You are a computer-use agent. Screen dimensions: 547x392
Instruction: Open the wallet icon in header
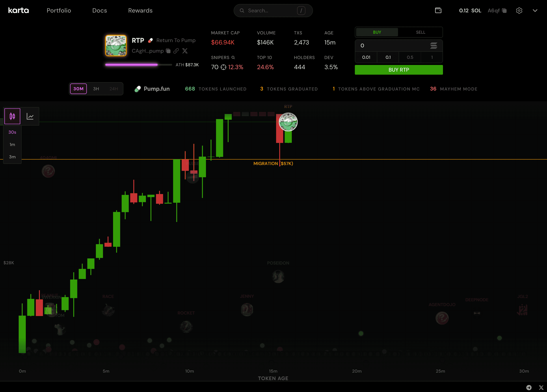tap(438, 10)
